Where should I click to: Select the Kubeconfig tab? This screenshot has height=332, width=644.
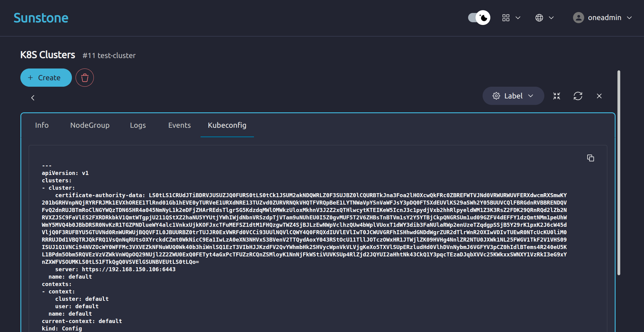pyautogui.click(x=227, y=125)
